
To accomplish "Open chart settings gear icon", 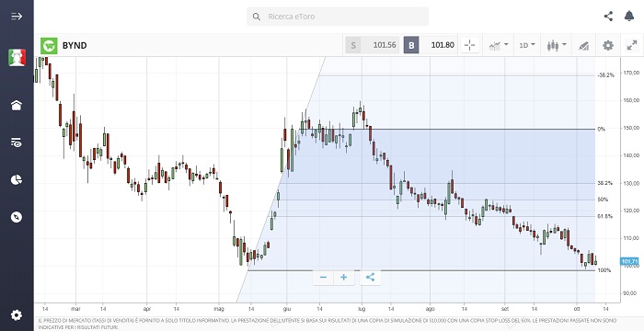I will tap(608, 45).
